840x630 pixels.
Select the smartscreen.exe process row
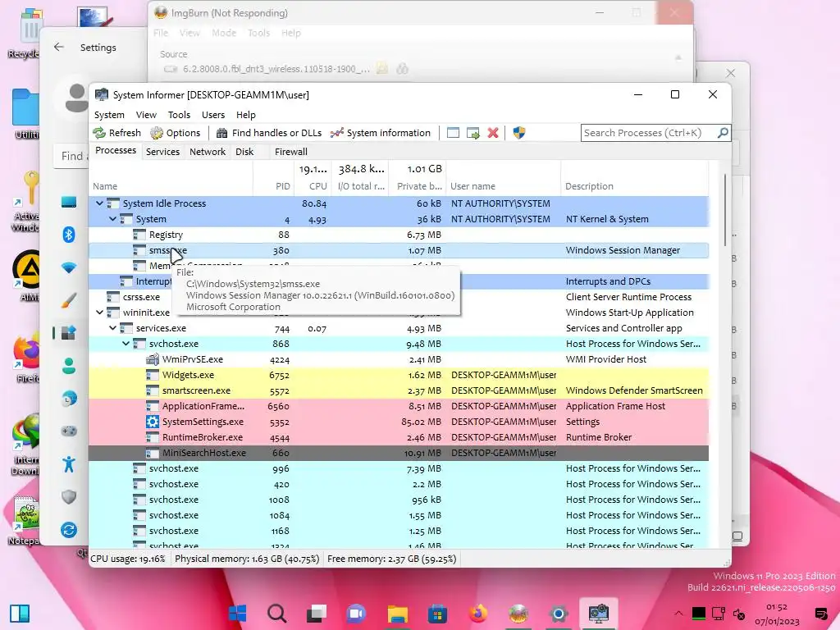[399, 390]
